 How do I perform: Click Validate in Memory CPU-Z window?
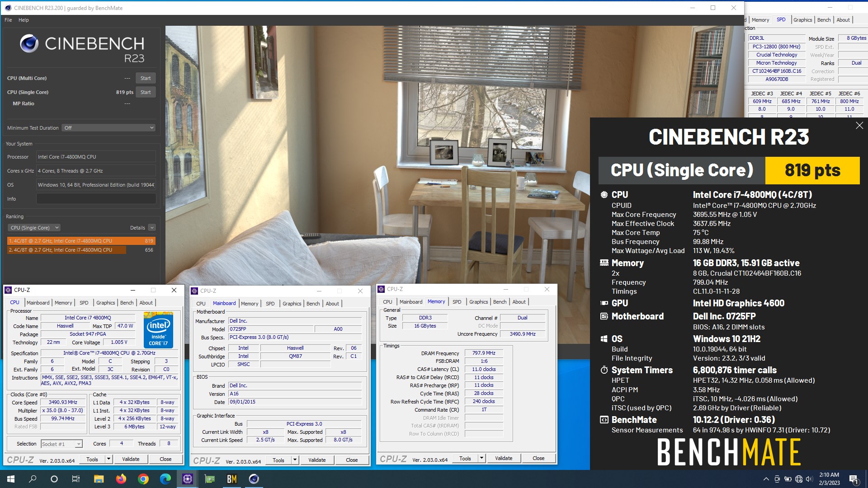point(504,458)
